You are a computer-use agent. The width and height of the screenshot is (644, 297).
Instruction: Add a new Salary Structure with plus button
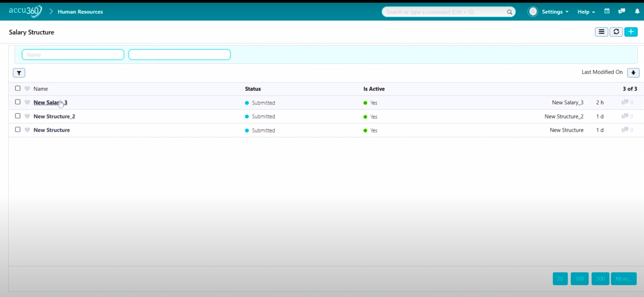coord(631,32)
